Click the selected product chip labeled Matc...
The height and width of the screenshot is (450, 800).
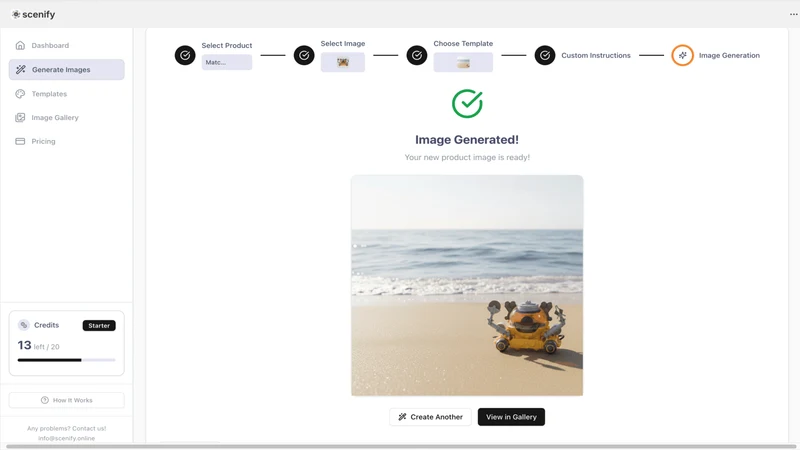pyautogui.click(x=227, y=62)
